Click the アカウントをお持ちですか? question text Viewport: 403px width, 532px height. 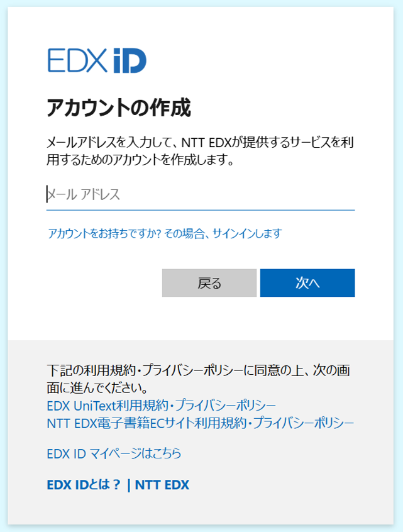[104, 233]
